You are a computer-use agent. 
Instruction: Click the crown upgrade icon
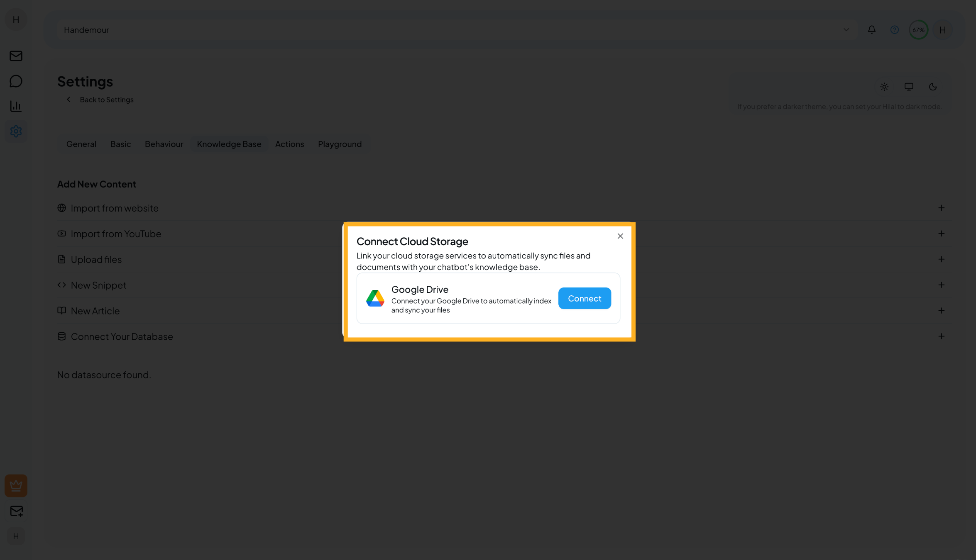[x=16, y=485]
